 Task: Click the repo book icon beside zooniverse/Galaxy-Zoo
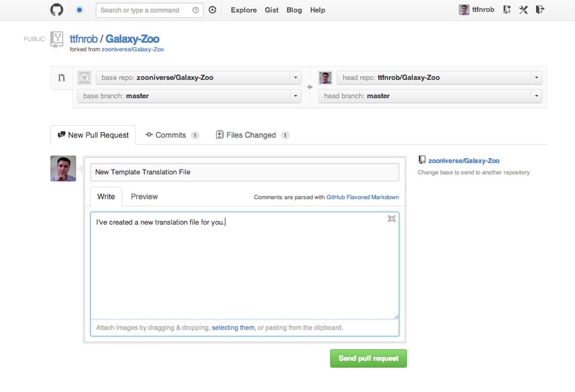(423, 160)
